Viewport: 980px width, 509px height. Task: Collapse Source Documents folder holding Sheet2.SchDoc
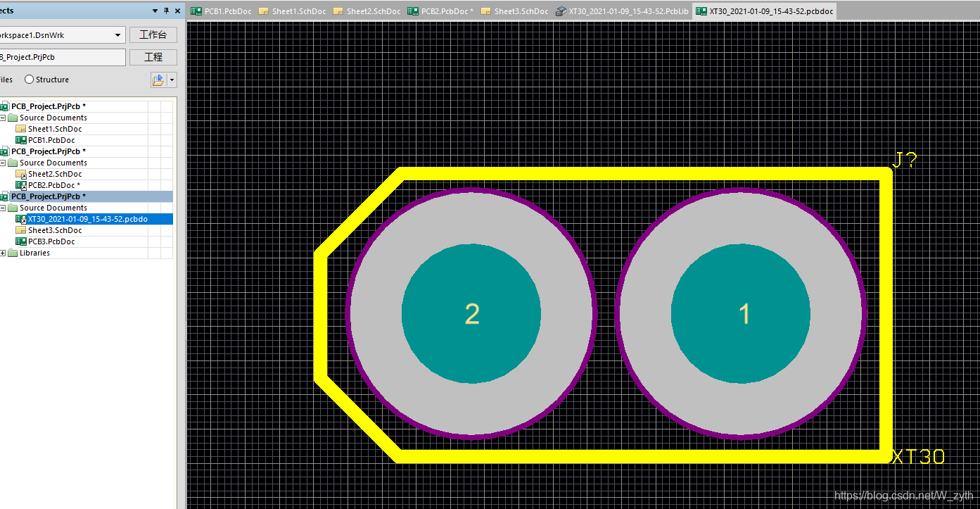tap(3, 163)
